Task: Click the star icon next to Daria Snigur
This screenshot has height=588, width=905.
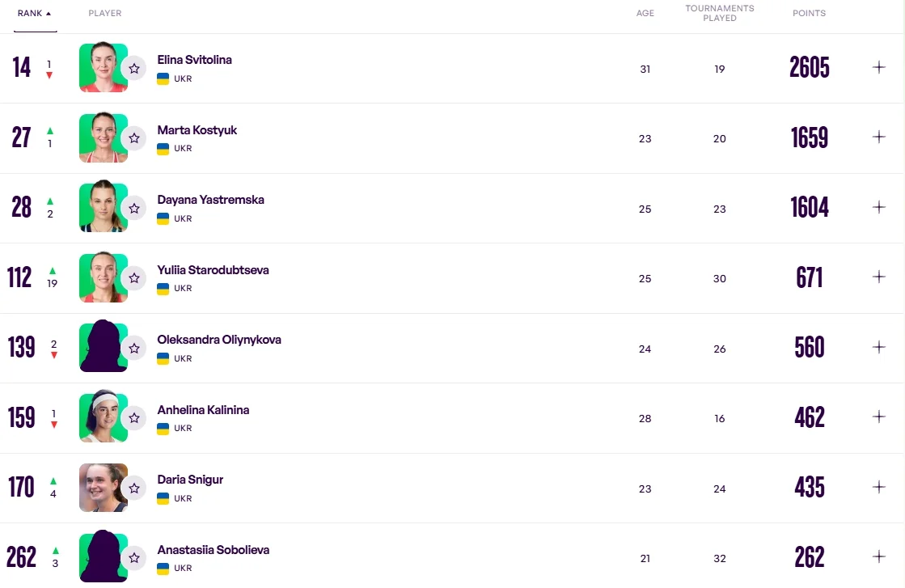Action: (x=134, y=489)
